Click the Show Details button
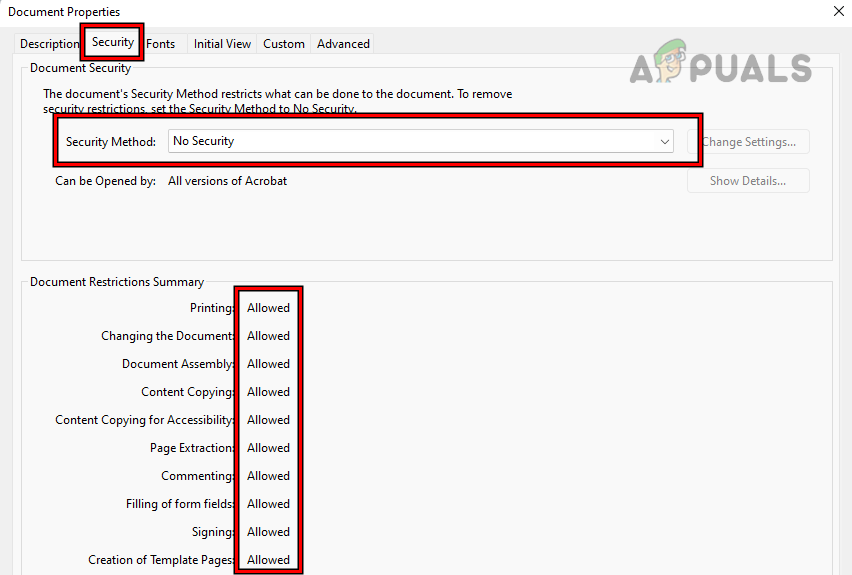The width and height of the screenshot is (852, 575). point(748,181)
